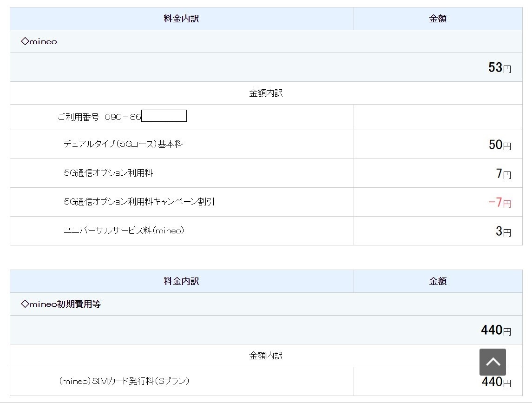This screenshot has height=403, width=532.
Task: Click the scroll-to-top chevron button
Action: [493, 362]
